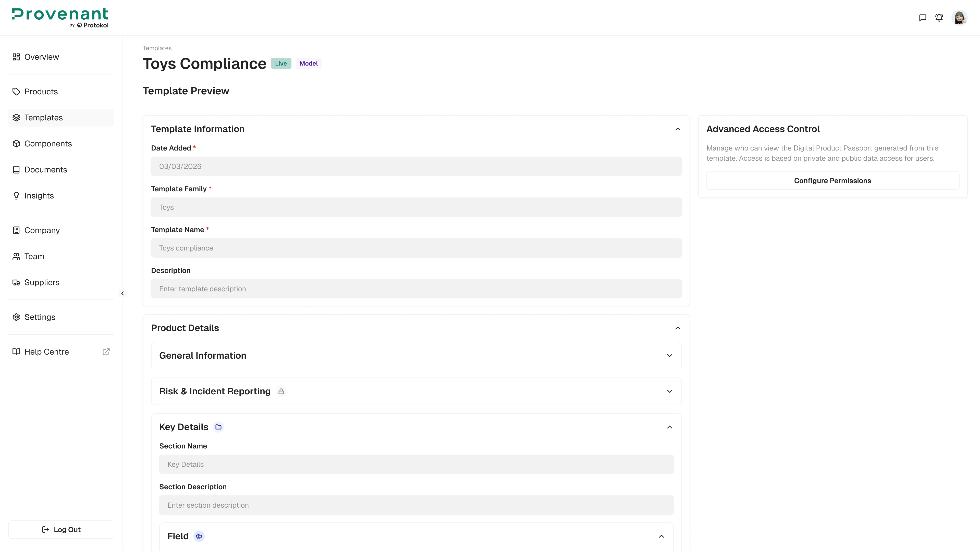Open the user avatar profile menu
This screenshot has height=551, width=980.
959,18
